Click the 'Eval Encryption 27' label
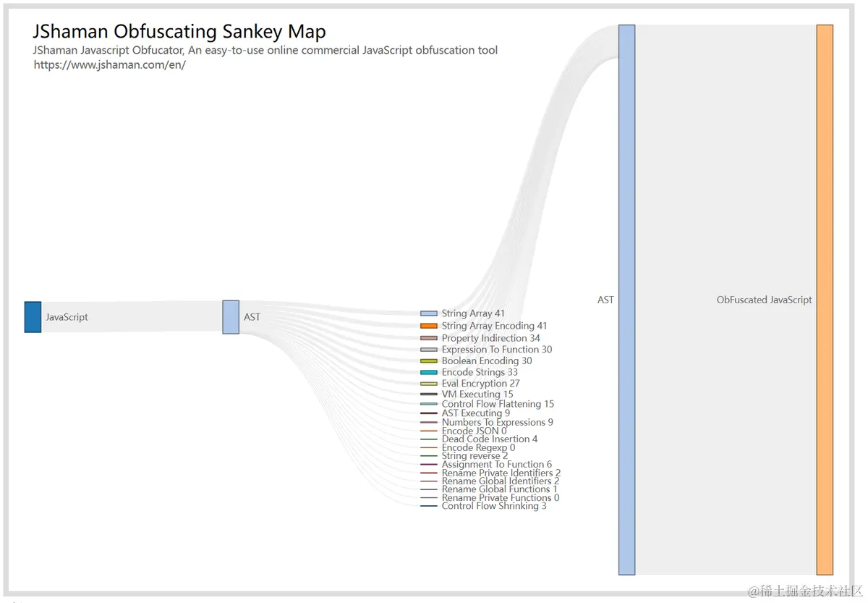This screenshot has height=603, width=868. click(481, 384)
